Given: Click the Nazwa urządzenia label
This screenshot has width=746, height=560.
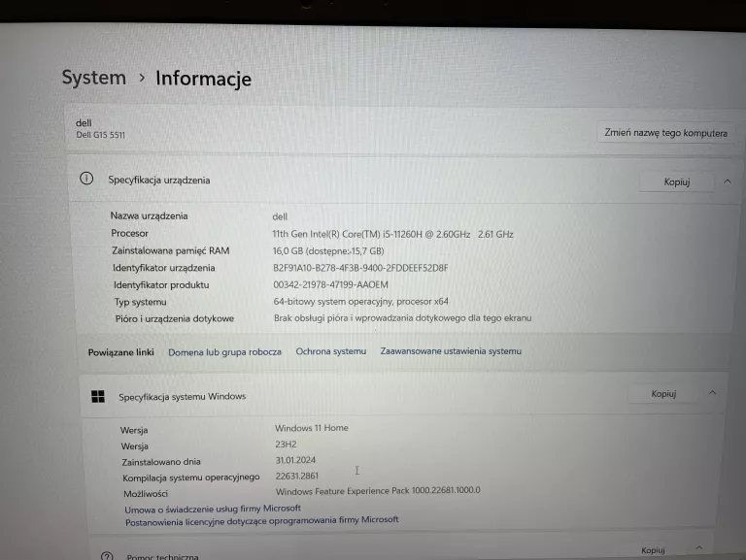Looking at the screenshot, I should pyautogui.click(x=149, y=215).
